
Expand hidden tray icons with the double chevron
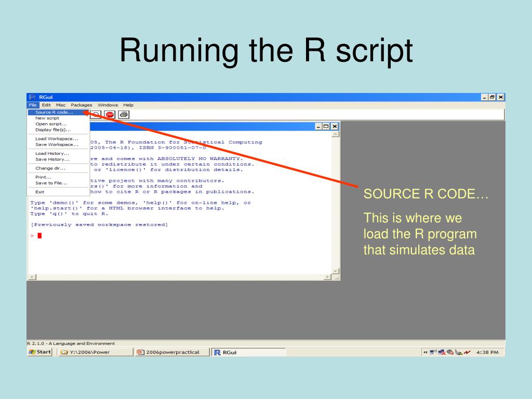[x=425, y=352]
